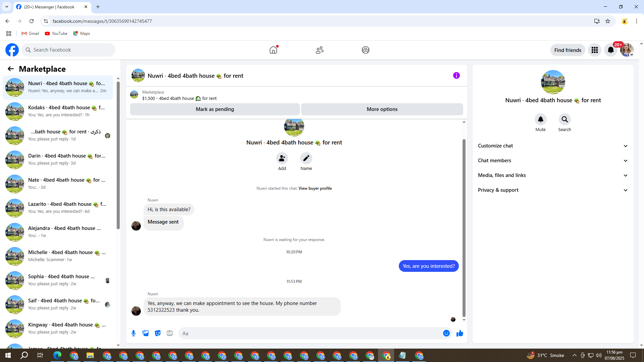Open the Friends tab in top navigation

(319, 50)
